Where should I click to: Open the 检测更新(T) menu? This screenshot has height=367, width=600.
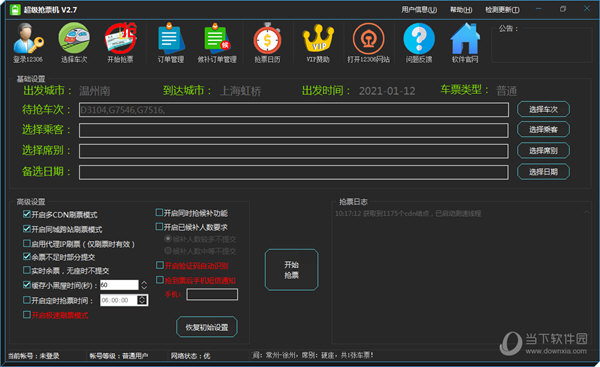[502, 10]
